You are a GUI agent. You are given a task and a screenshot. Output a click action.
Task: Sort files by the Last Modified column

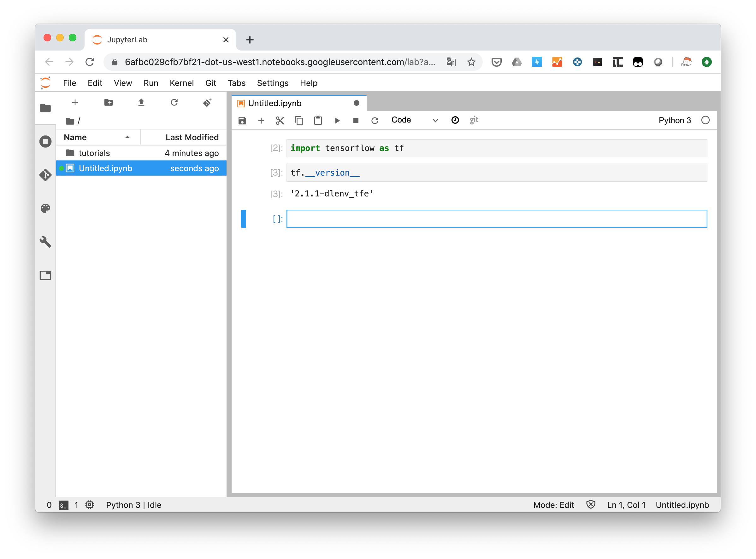[192, 137]
